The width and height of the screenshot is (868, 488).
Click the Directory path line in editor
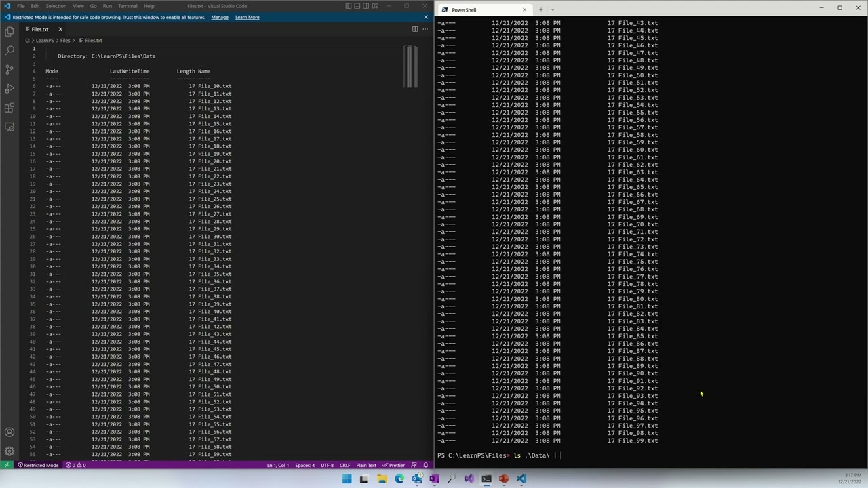(x=106, y=56)
